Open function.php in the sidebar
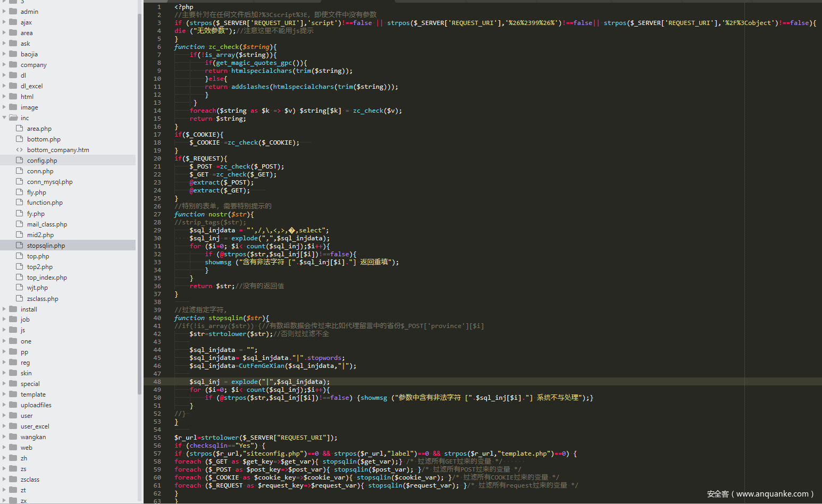The width and height of the screenshot is (822, 504). point(45,203)
